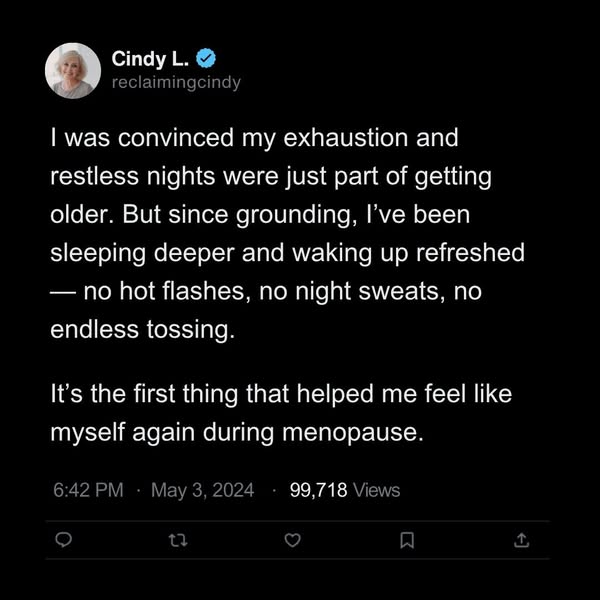Click the phrase "endless tossing"
The width and height of the screenshot is (600, 600).
(141, 329)
